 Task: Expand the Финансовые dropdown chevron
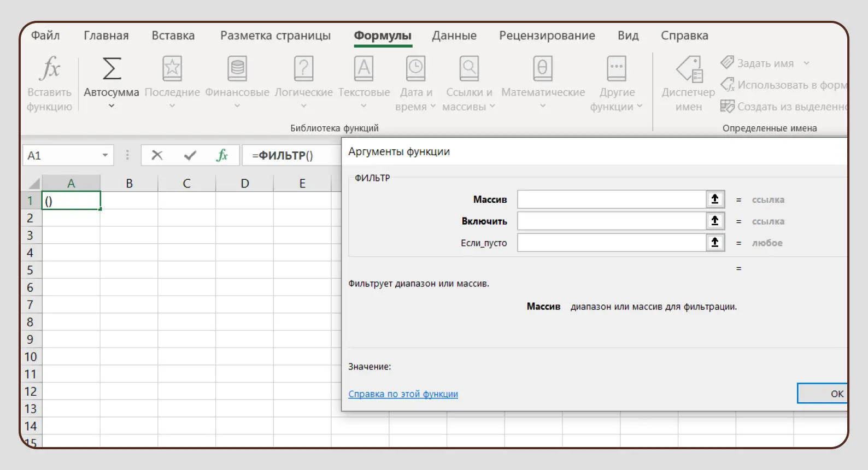237,106
